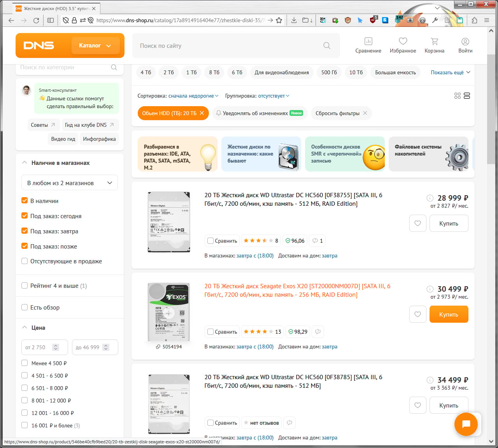Uncheck Под заказ: сегодня
Screen dimensions: 498x448
25,216
